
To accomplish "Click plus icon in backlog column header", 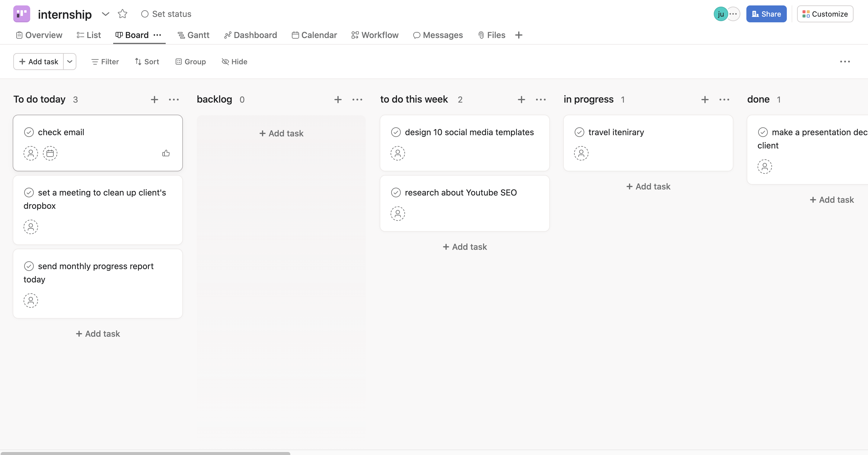I will [x=338, y=99].
